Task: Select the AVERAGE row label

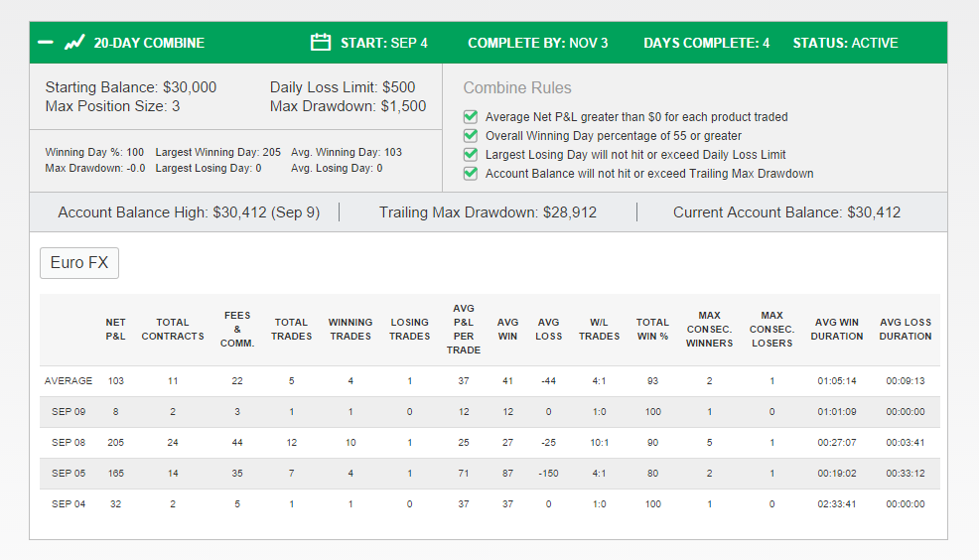Action: pos(69,381)
